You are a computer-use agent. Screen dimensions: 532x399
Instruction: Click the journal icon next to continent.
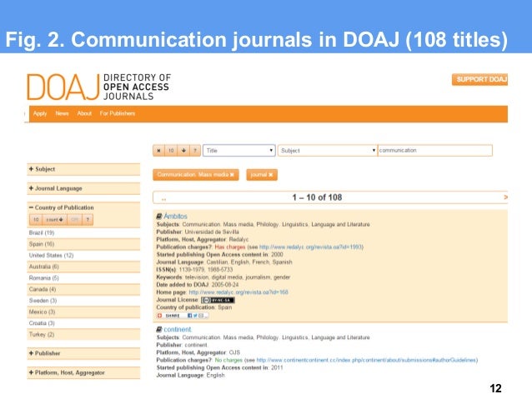159,329
